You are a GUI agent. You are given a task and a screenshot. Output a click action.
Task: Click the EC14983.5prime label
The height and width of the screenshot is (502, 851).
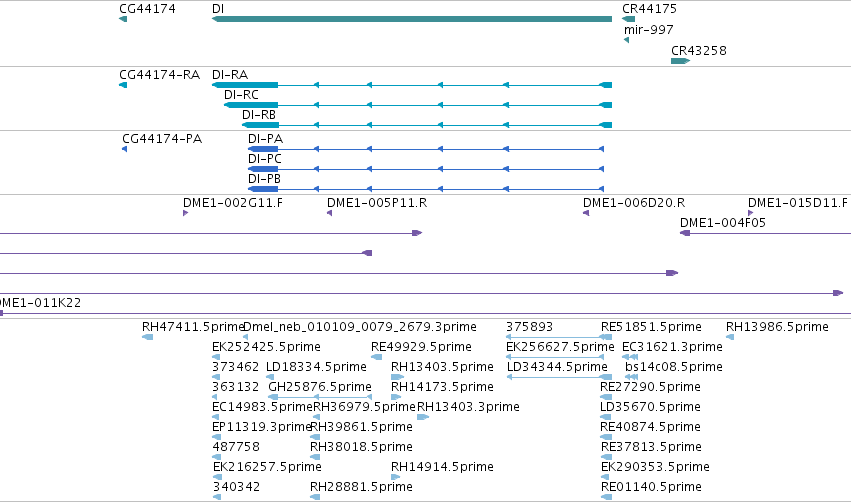tap(263, 407)
